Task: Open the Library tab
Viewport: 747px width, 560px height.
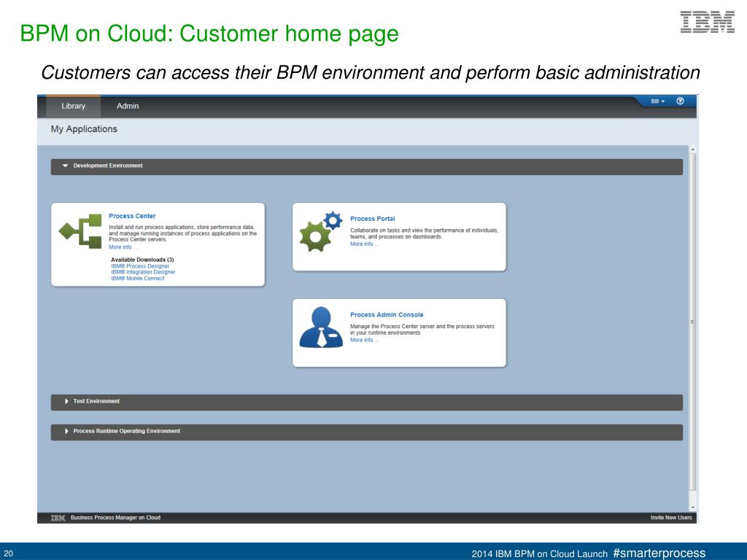Action: 74,106
